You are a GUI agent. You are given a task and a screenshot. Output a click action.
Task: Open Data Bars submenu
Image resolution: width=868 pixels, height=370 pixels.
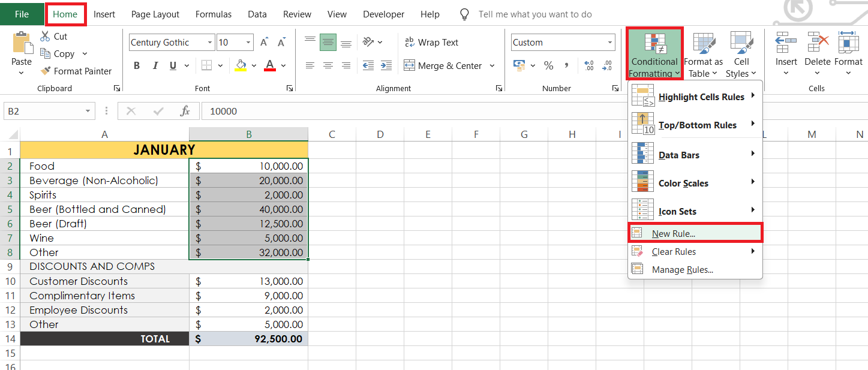[695, 155]
